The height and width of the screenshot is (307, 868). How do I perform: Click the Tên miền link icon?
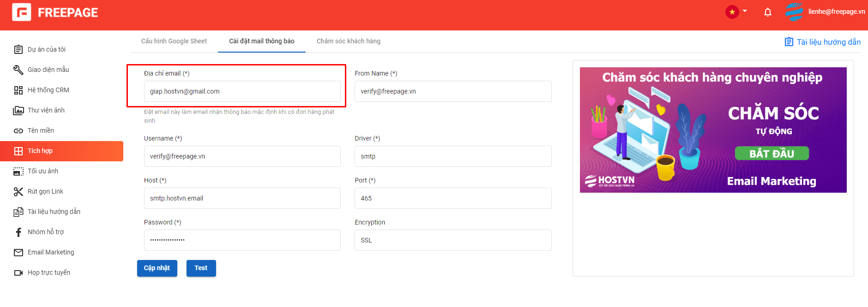(18, 130)
